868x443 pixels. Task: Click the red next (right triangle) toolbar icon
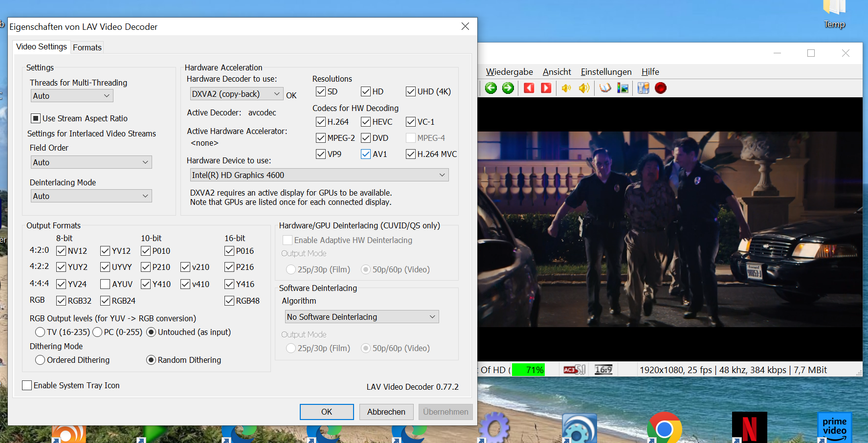coord(546,88)
